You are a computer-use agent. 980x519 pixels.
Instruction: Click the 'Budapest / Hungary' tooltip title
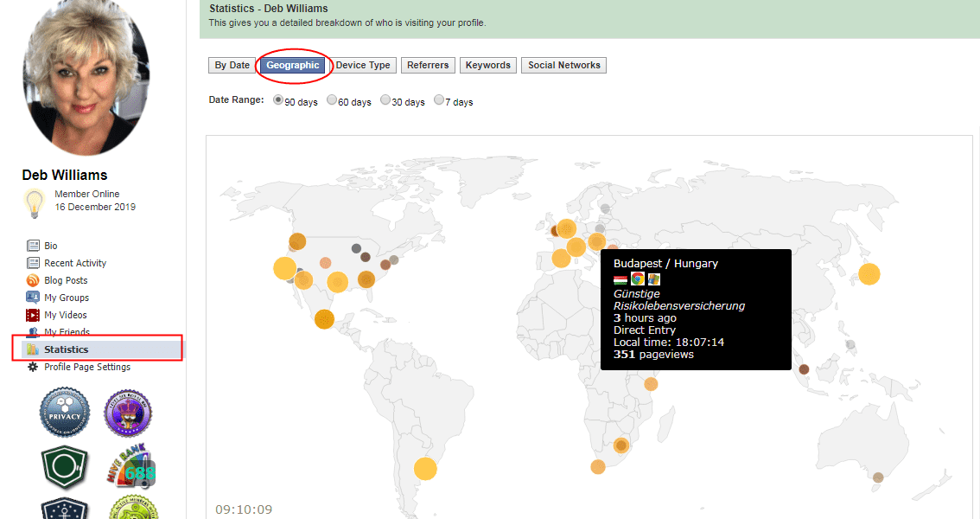[x=665, y=263]
